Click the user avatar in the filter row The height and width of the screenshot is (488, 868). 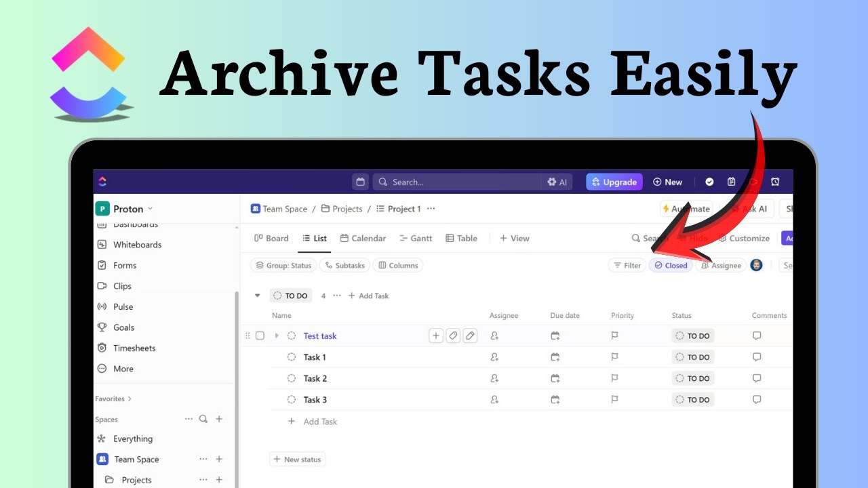coord(756,265)
